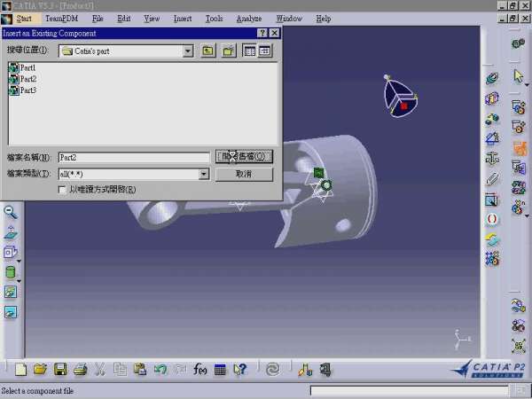This screenshot has height=399, width=532.
Task: Open the Insert menu
Action: (183, 18)
